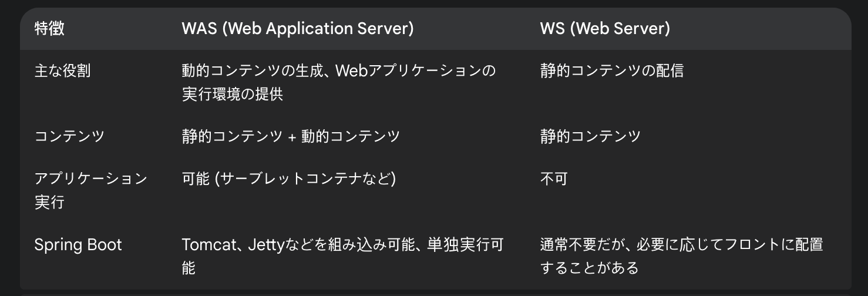Click cell '可能 (サーブレットコンテナなど)'

point(289,179)
